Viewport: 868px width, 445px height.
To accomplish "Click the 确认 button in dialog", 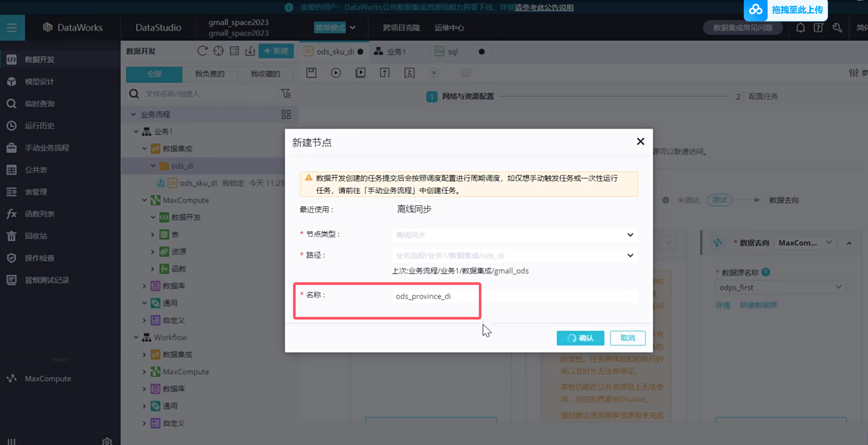I will (x=580, y=338).
